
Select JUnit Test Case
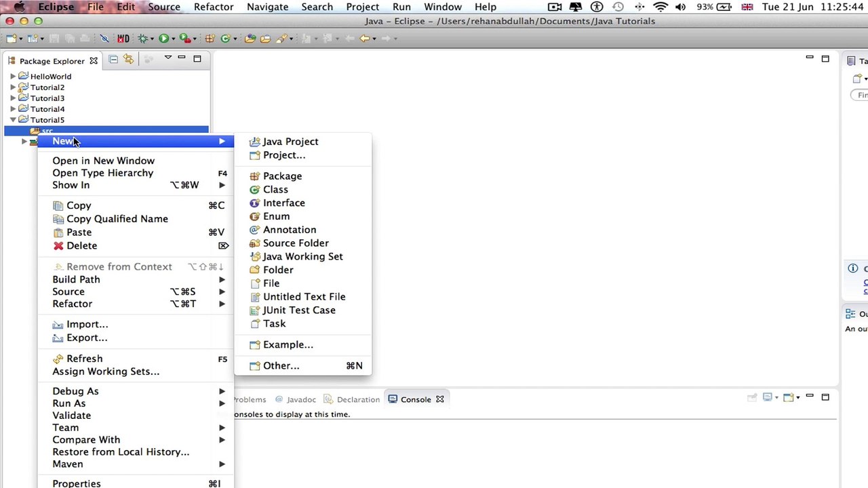(x=302, y=310)
